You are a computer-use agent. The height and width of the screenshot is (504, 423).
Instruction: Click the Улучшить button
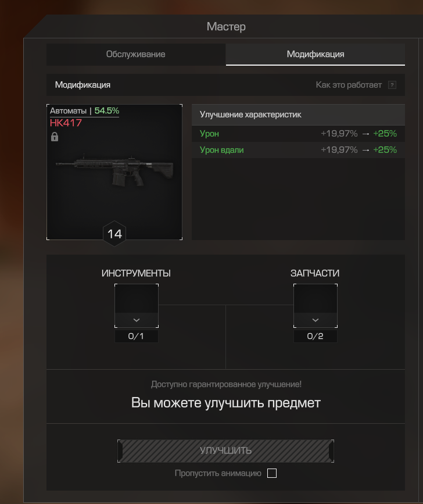225,451
